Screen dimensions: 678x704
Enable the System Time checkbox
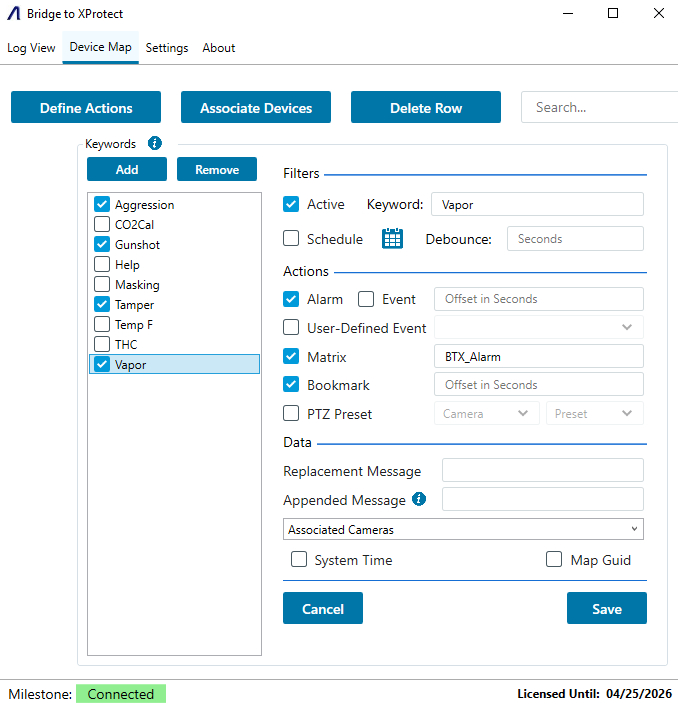(299, 559)
